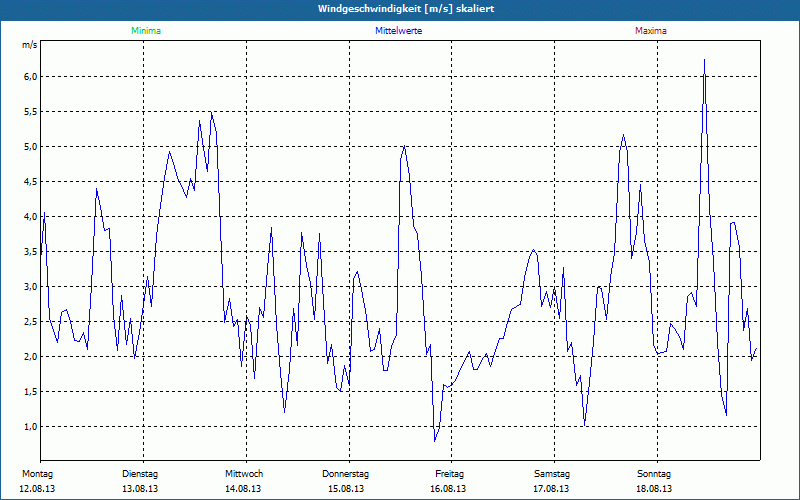The height and width of the screenshot is (500, 800).
Task: Click the chart title Windgeschwindigkeit [m/s] skaliert
Action: (406, 9)
